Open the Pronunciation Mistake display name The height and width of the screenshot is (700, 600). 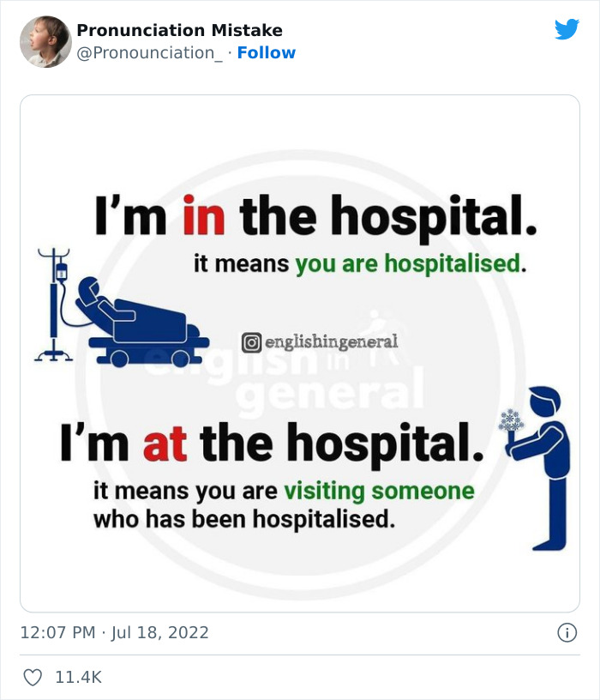tap(179, 30)
